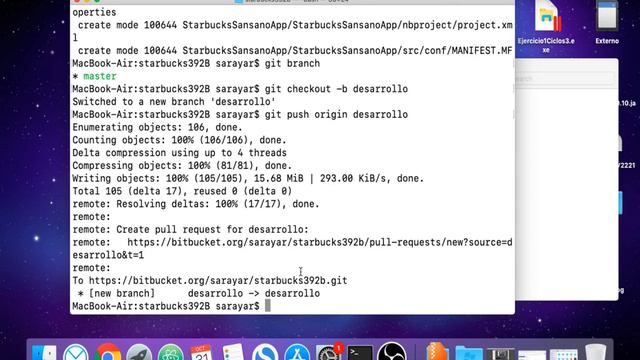
Task: Click the Terminal icon in dock
Action: pos(360,353)
